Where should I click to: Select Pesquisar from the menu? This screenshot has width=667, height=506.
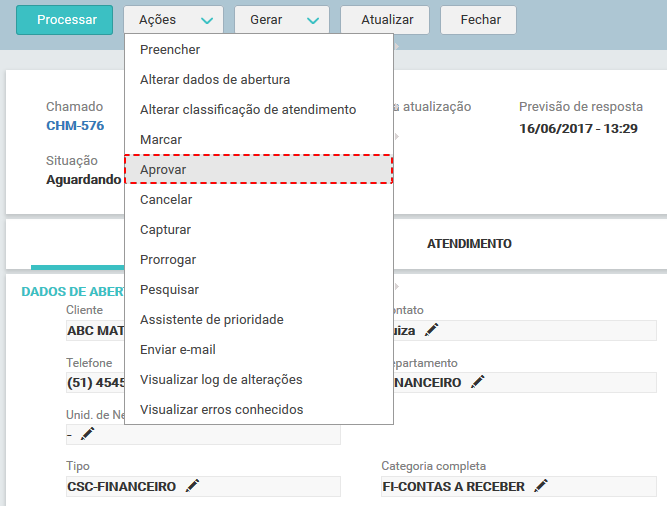point(259,290)
